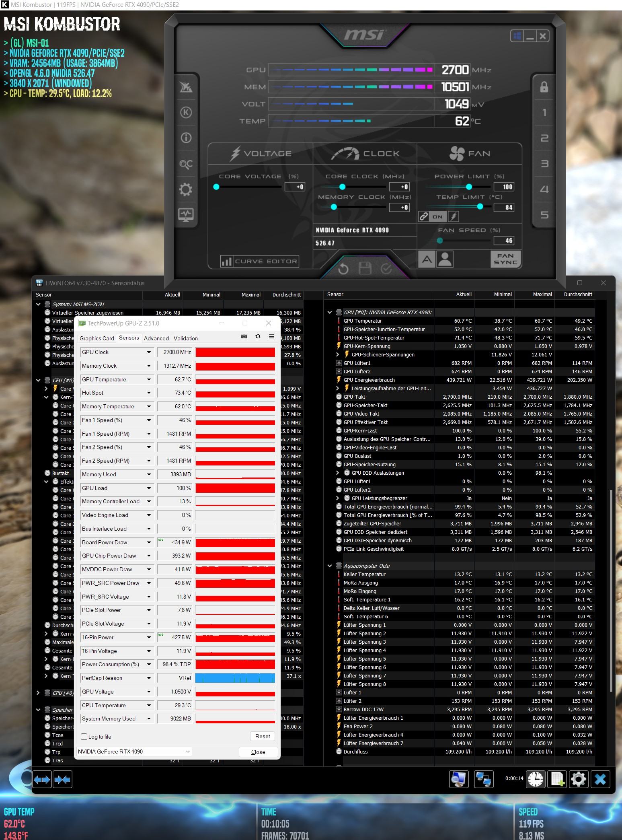Select Afterburner profile slot 5

coord(544,215)
